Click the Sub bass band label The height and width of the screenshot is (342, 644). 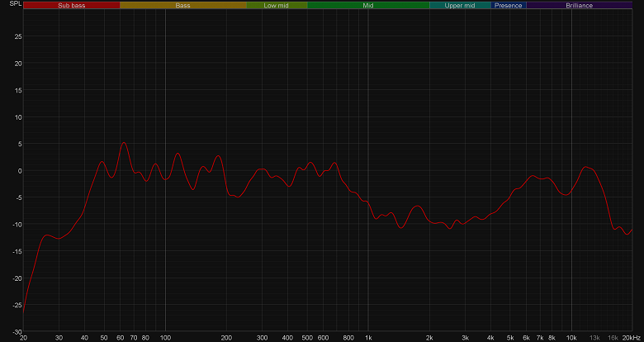pyautogui.click(x=72, y=5)
